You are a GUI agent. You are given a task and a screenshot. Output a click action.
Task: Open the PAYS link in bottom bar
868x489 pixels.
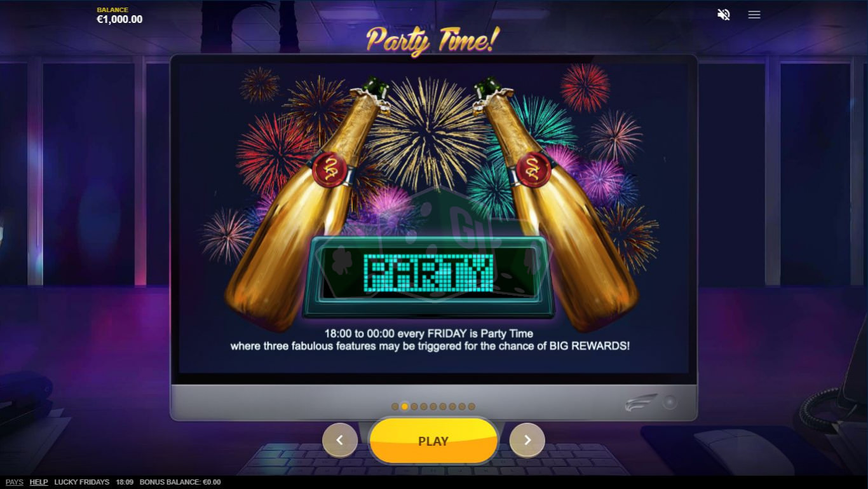[14, 482]
